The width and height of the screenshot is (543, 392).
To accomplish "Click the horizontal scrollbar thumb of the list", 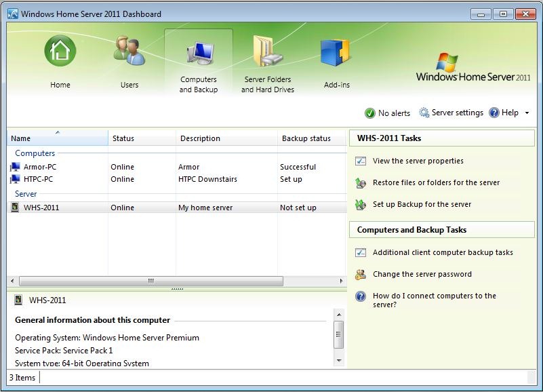I will coord(151,281).
